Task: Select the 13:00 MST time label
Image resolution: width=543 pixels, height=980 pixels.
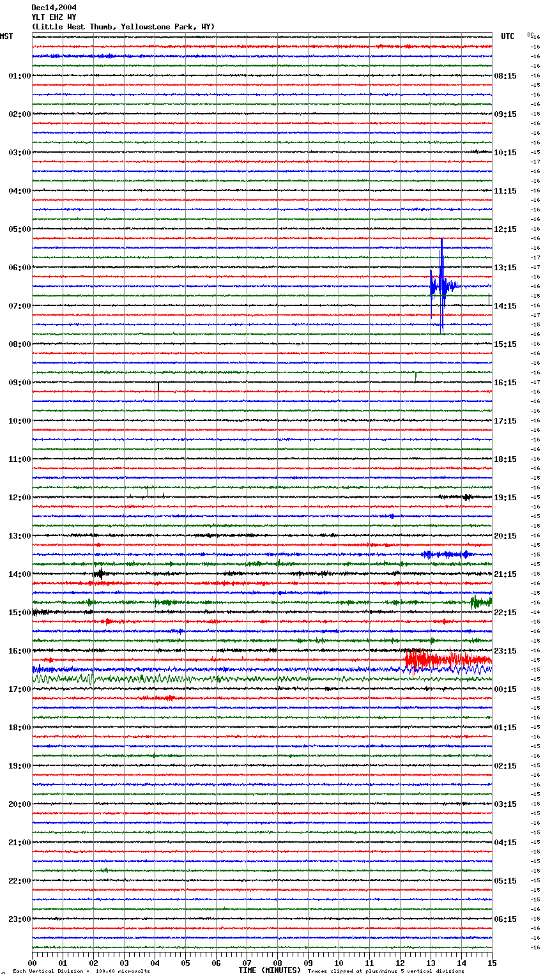Action: 20,536
